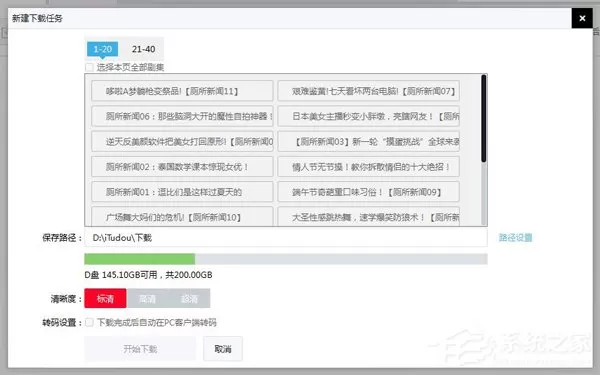Select episode 逆天反美颜软件把美女打回原形

pos(182,141)
